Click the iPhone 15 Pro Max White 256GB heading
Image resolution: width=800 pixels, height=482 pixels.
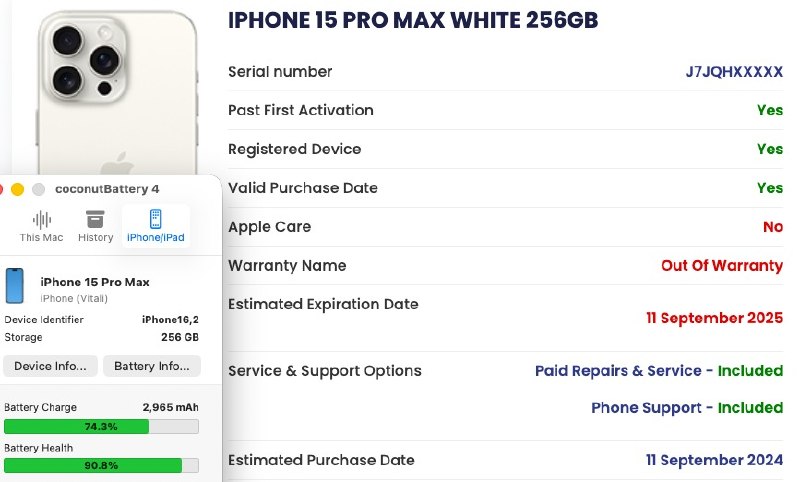pos(413,20)
